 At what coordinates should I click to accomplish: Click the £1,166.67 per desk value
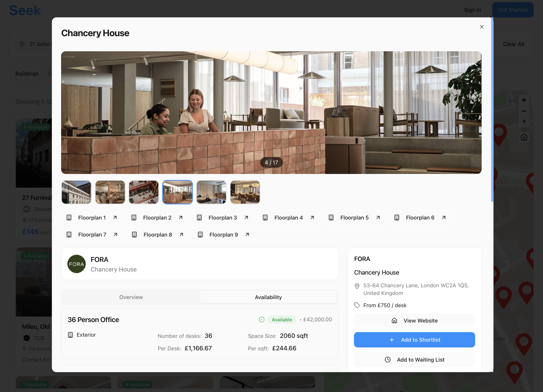click(198, 348)
